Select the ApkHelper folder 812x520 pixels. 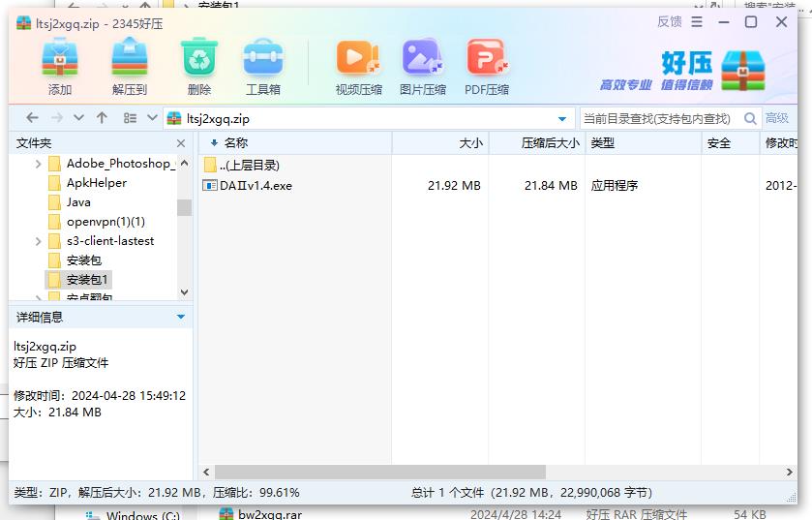click(87, 183)
